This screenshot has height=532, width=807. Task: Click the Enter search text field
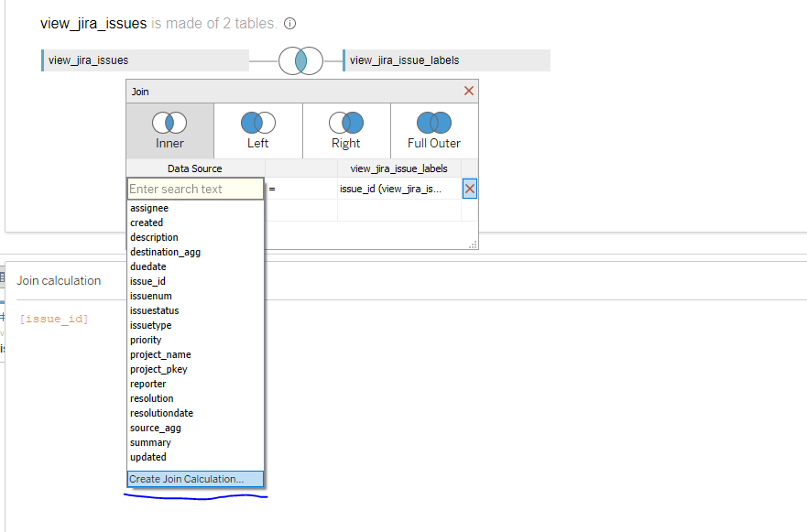(x=195, y=189)
